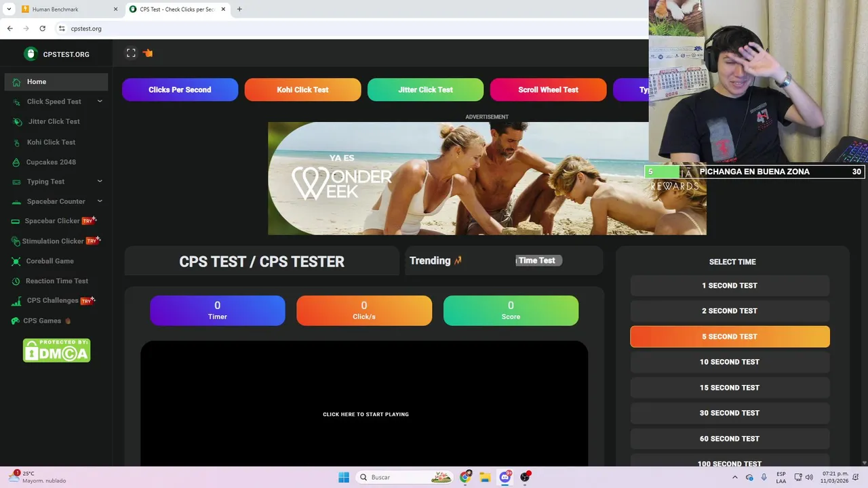Click the Coreball Game sidebar icon
The width and height of the screenshot is (868, 488).
[16, 261]
